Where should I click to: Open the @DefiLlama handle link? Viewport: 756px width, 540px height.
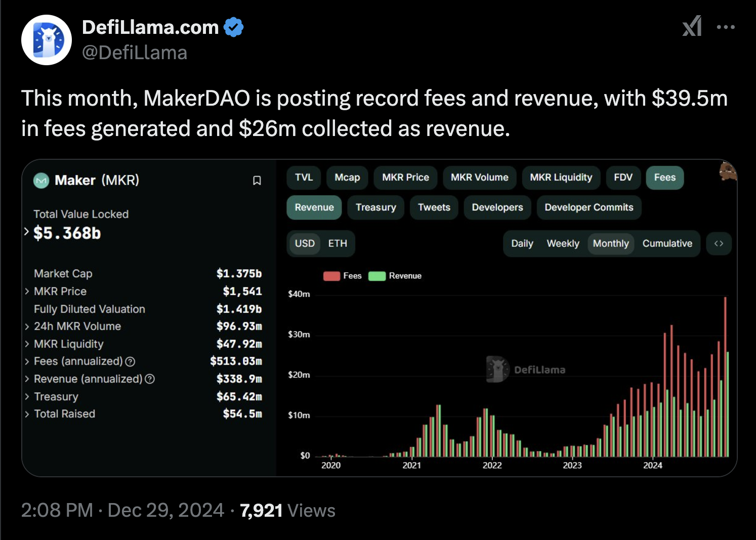point(135,53)
